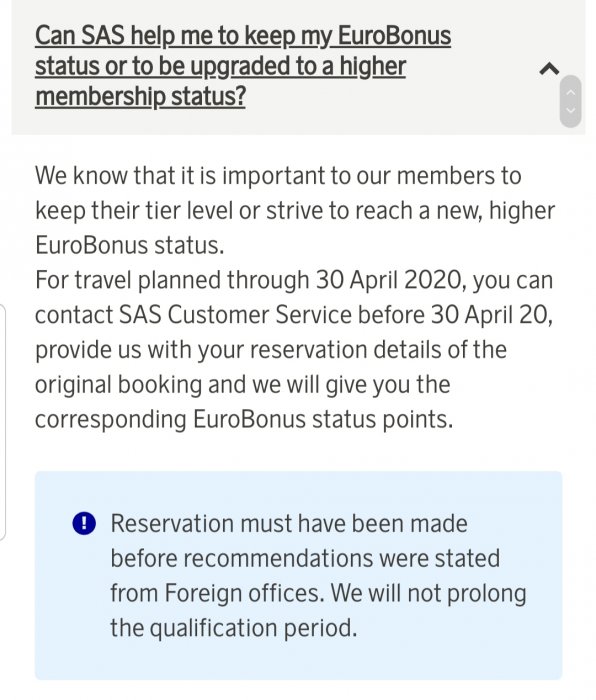Grab the gray scrollbar thumb
This screenshot has width=596, height=700.
pyautogui.click(x=570, y=101)
